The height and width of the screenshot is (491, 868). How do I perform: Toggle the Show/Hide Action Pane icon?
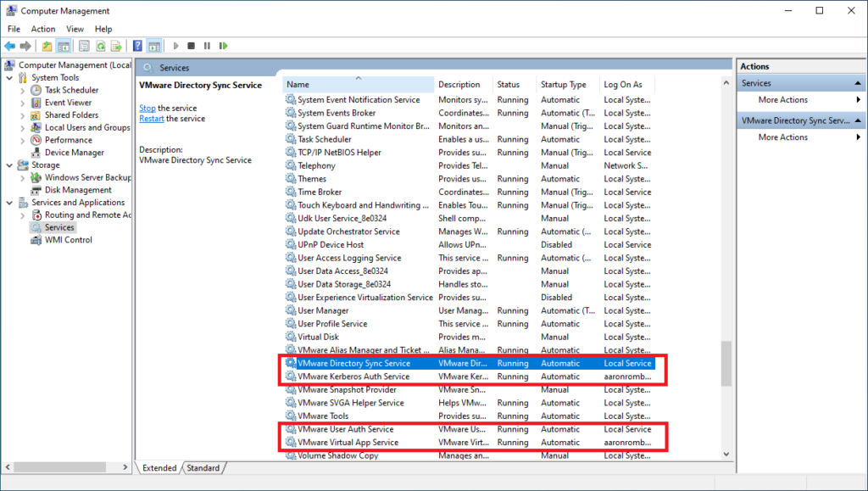(x=154, y=46)
